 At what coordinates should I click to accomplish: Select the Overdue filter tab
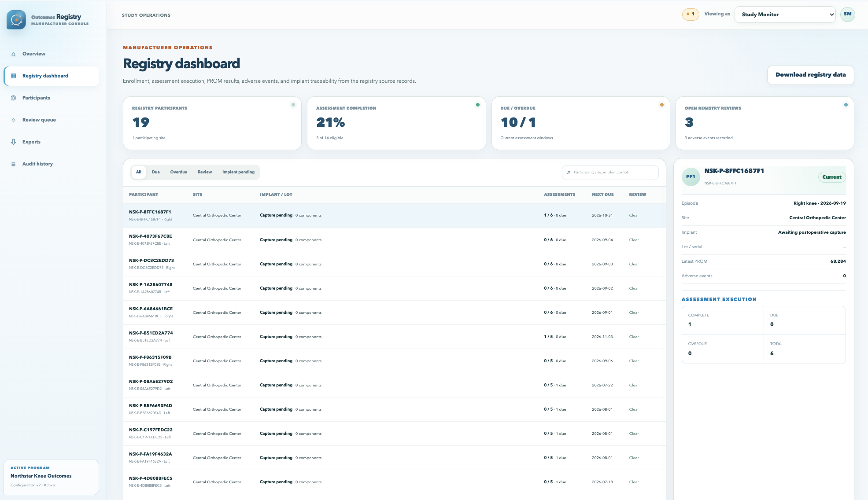[x=179, y=172]
